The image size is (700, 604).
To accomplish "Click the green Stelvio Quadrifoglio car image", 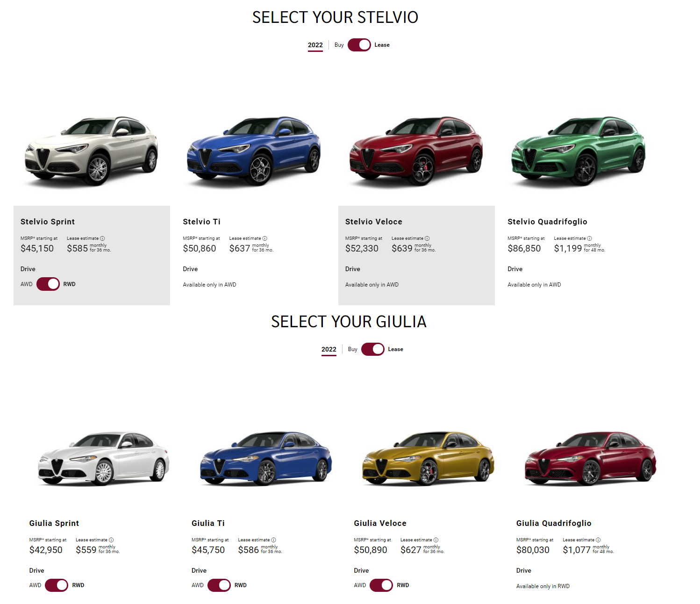I will click(x=579, y=151).
